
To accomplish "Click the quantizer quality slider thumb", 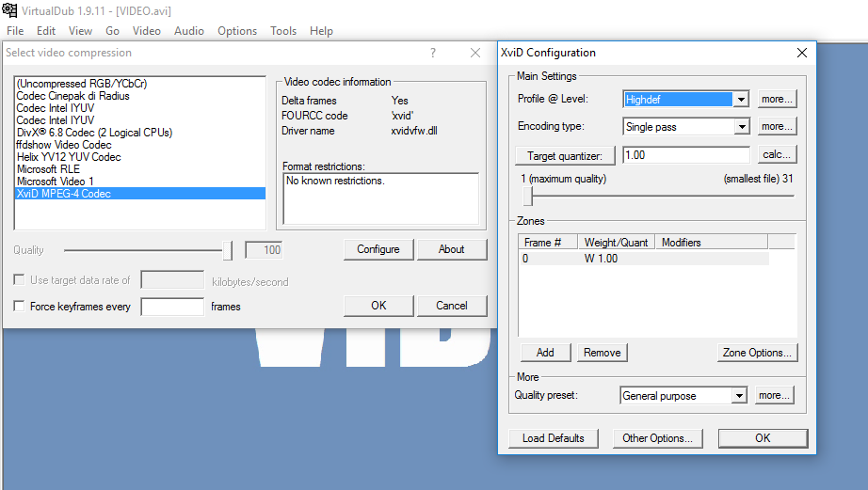I will (x=528, y=196).
